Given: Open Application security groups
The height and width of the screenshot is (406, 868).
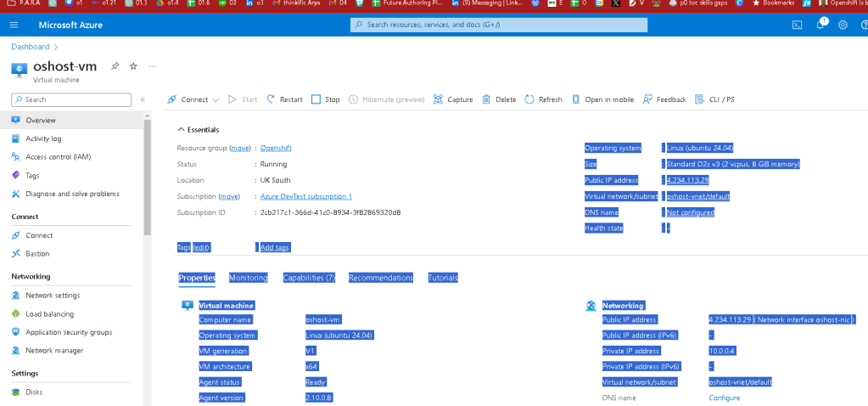Looking at the screenshot, I should [71, 332].
